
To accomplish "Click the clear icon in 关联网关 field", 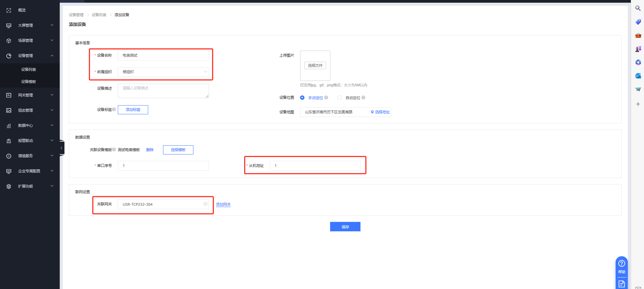I will point(205,204).
